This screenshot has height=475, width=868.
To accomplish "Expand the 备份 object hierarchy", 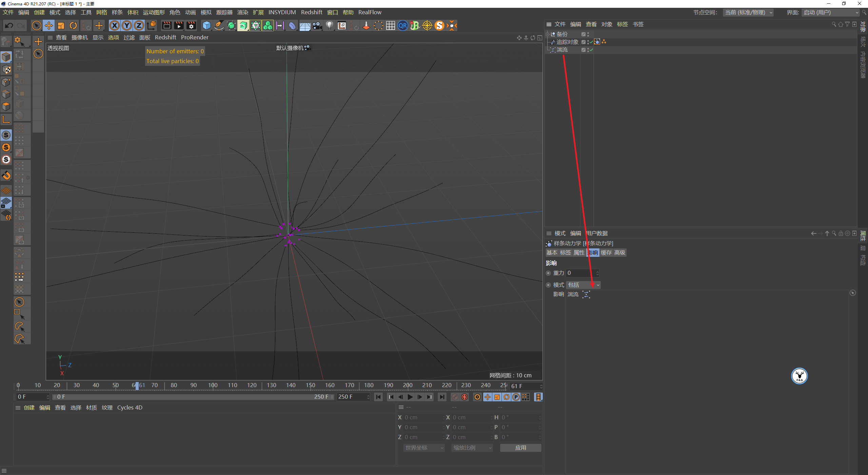I will pyautogui.click(x=548, y=34).
